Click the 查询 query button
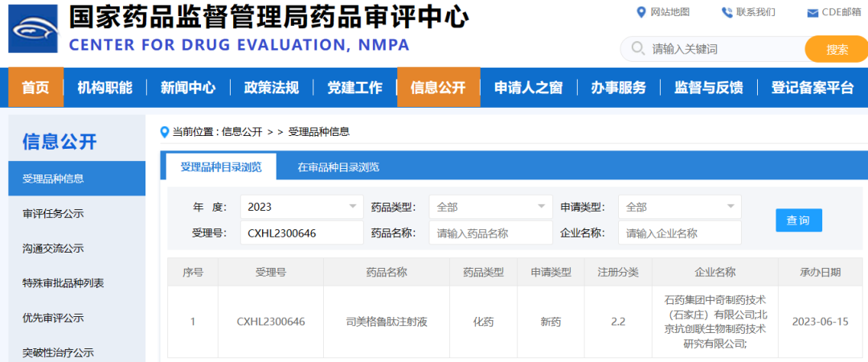 pos(799,220)
